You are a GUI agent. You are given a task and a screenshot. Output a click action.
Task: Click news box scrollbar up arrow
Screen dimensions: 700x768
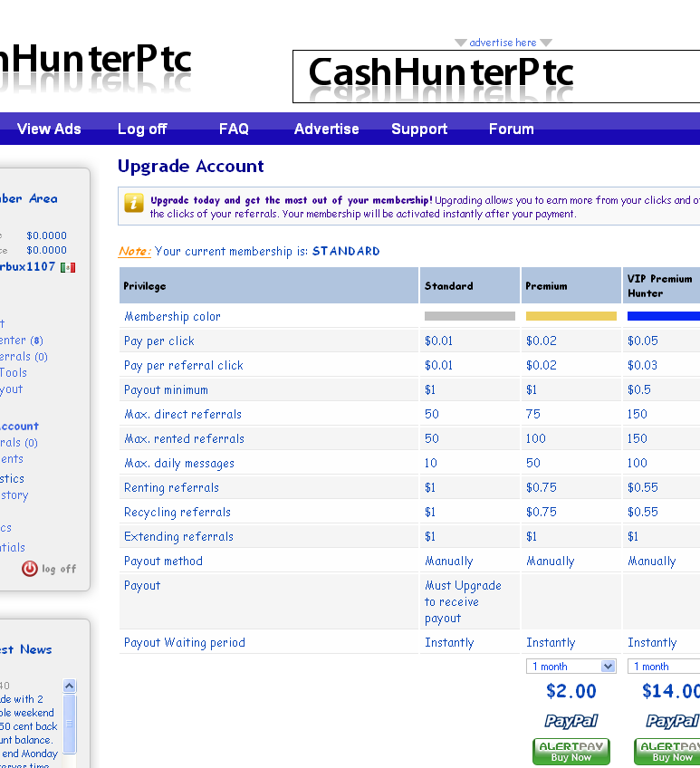coord(70,686)
